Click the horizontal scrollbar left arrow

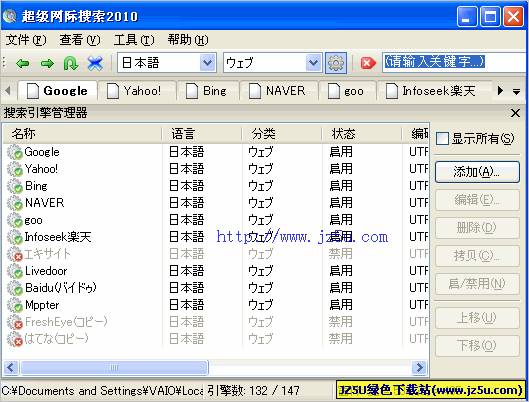(10, 367)
